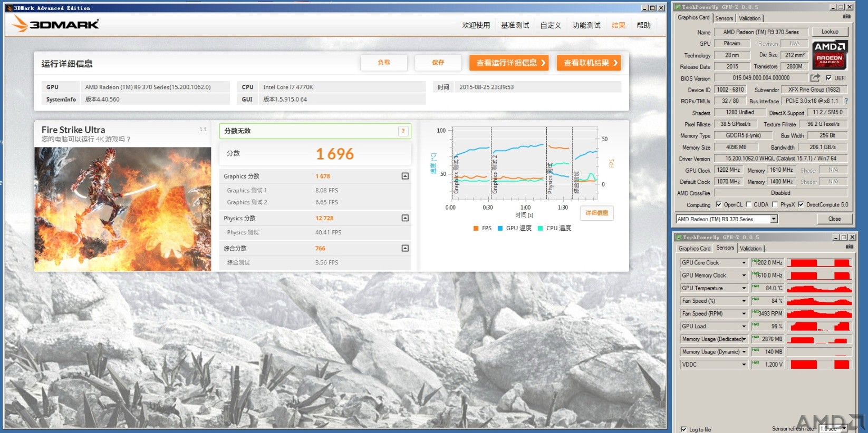
Task: Collapse the Graphics 分数 section
Action: point(405,176)
